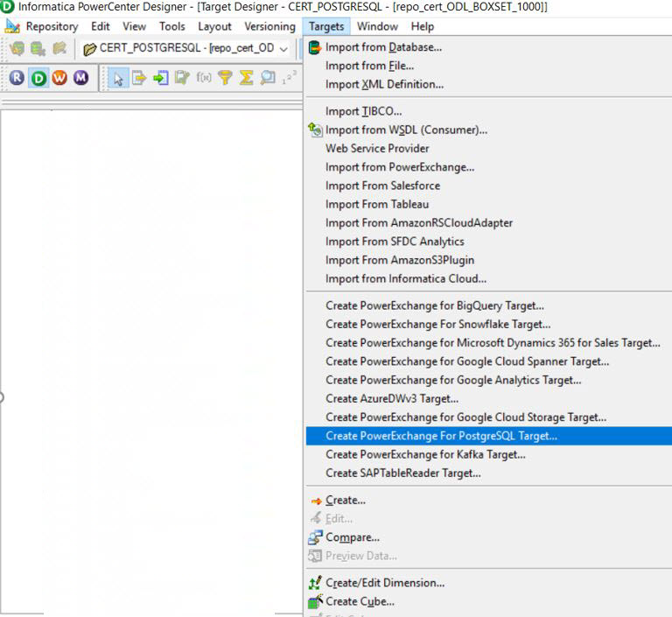Expand the CERT_POSTGRESQL folder dropdown
Viewport: 672px width, 617px height.
(283, 48)
